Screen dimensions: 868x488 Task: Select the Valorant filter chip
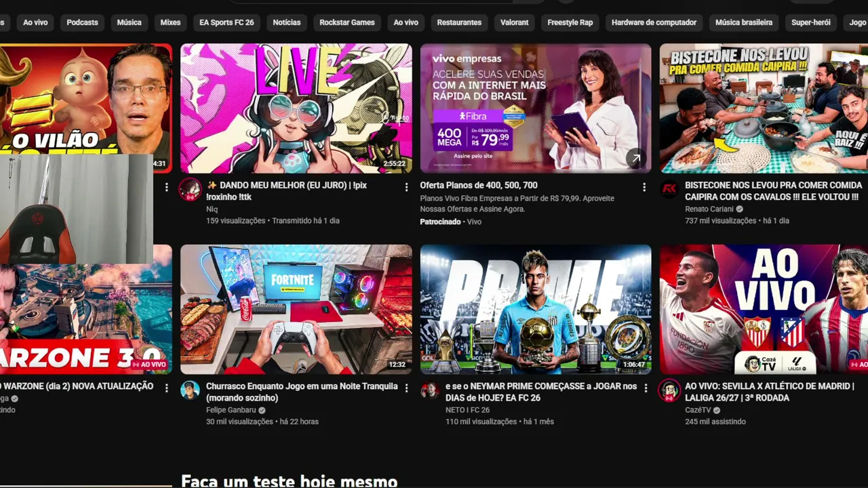(515, 22)
